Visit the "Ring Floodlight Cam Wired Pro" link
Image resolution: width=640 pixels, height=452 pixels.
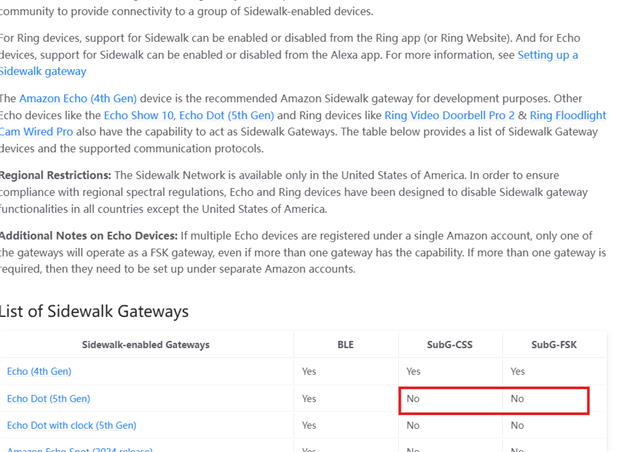point(568,115)
